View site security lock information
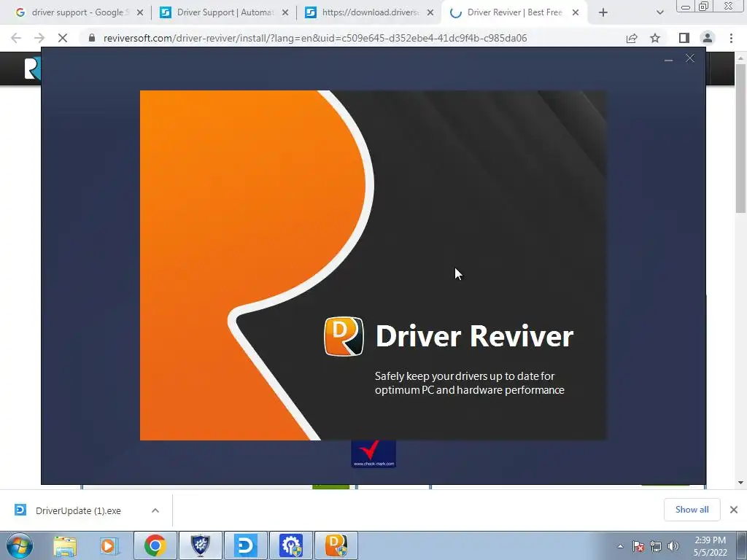747x560 pixels. [x=92, y=38]
